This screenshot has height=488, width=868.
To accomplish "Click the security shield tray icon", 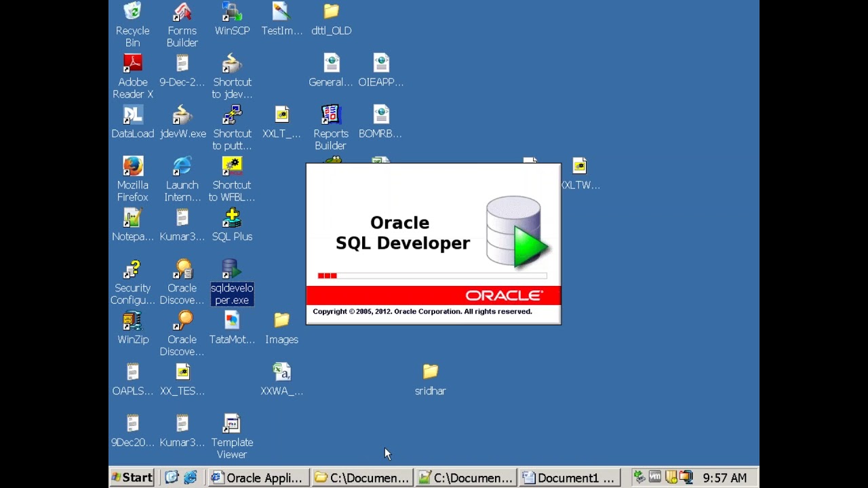I will [x=671, y=478].
